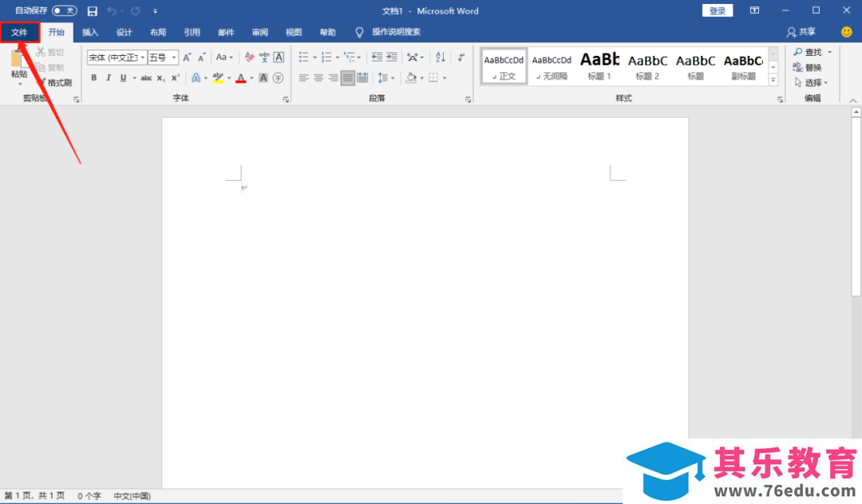Click the Bullets list icon
This screenshot has height=504, width=862.
303,57
